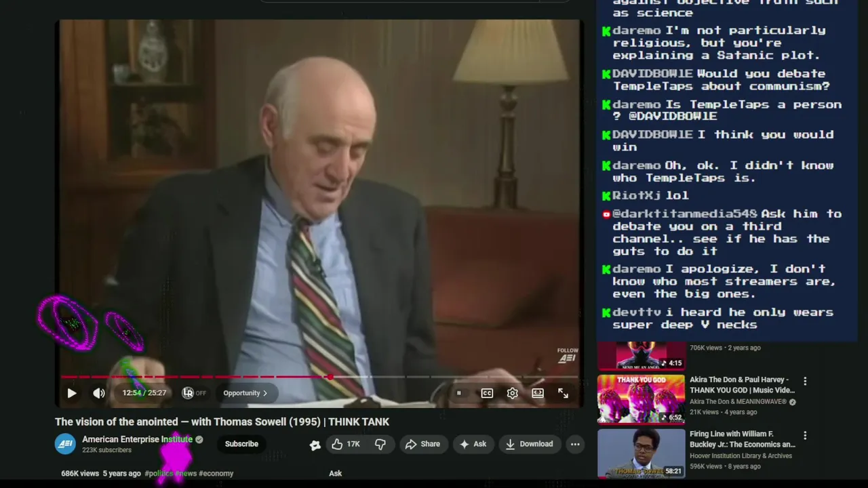The width and height of the screenshot is (868, 488).
Task: Click the devttv deep V necks chat message
Action: tap(723, 319)
